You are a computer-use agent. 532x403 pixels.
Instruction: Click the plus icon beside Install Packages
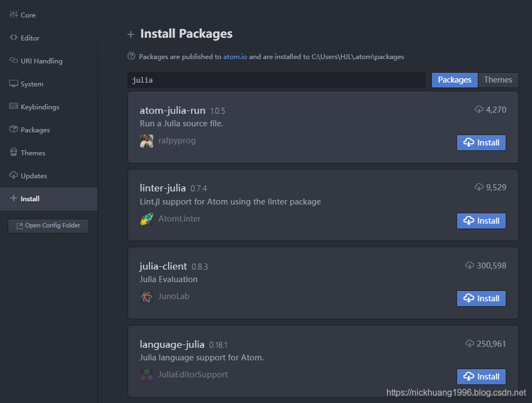131,34
